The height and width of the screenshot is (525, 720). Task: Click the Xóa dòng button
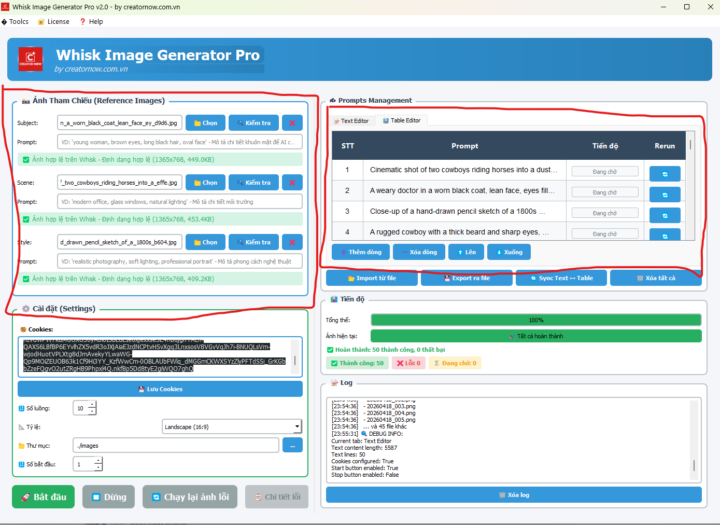pos(419,252)
